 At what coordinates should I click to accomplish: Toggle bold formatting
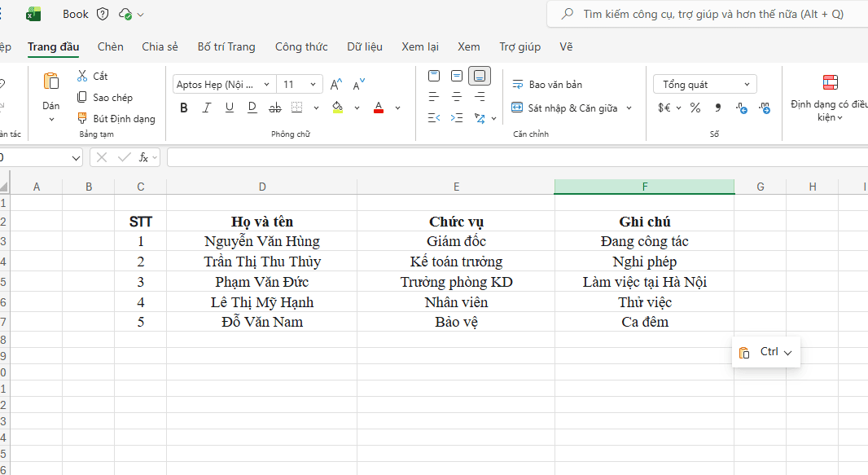184,108
